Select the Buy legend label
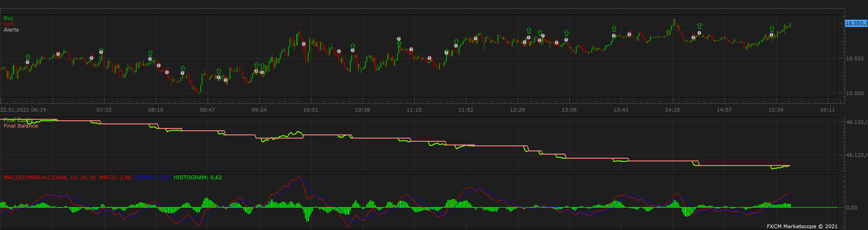Image resolution: width=868 pixels, height=230 pixels. point(9,18)
